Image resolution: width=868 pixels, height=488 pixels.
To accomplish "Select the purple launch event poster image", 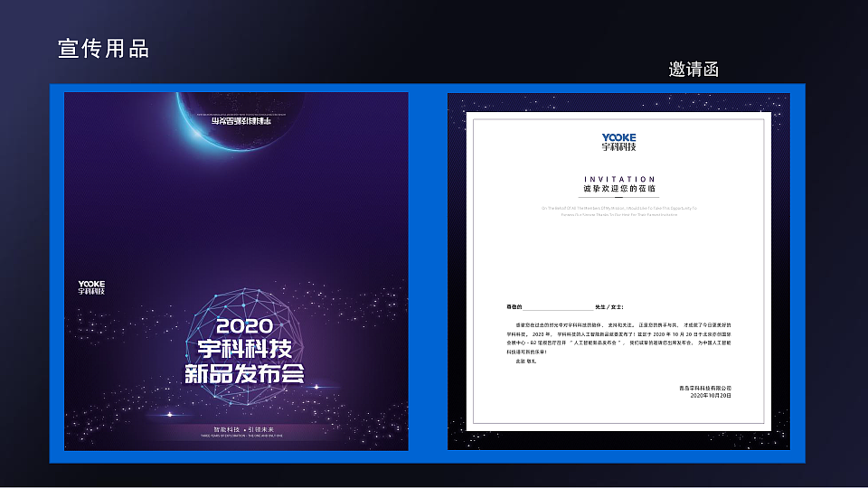I will pyautogui.click(x=236, y=271).
